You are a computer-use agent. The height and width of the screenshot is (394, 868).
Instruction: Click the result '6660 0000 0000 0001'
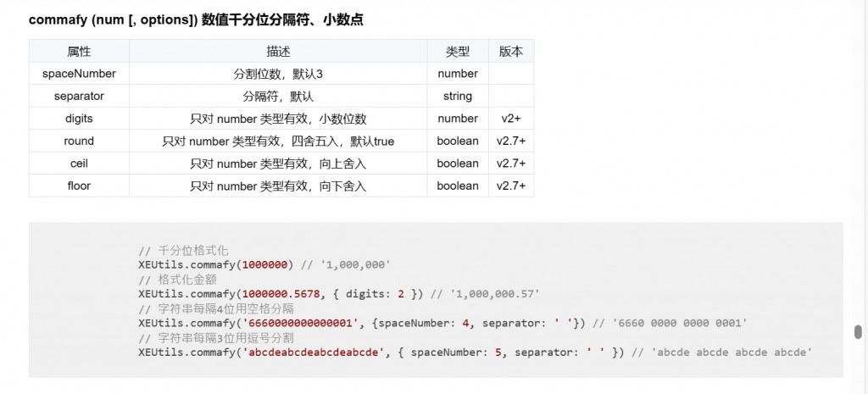[x=679, y=323]
